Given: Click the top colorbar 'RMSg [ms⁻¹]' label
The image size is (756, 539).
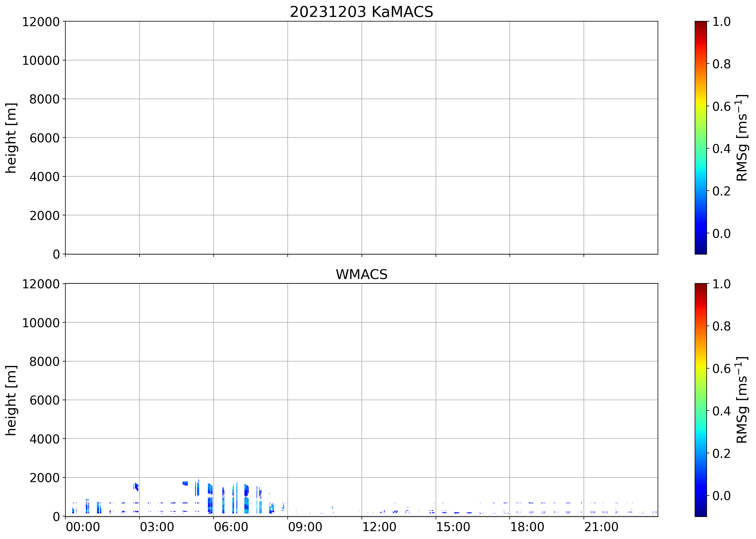Looking at the screenshot, I should tap(742, 138).
